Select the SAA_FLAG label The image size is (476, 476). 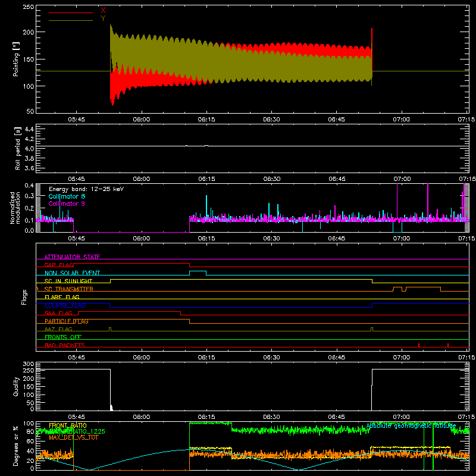(x=58, y=313)
